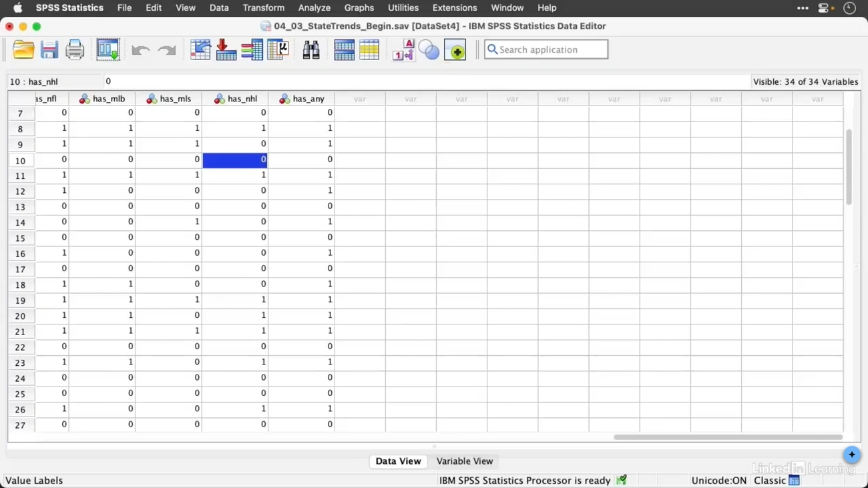Click the three-dots menu bar icon

click(x=803, y=8)
